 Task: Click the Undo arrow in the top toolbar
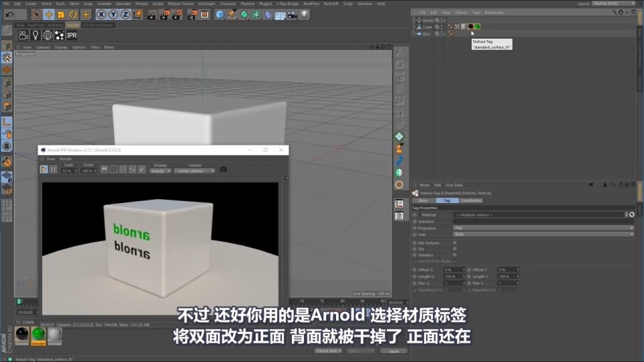click(10, 15)
